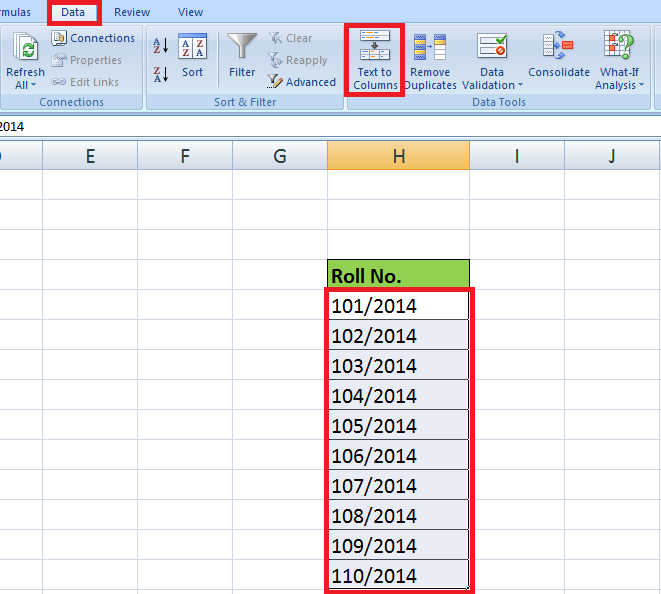This screenshot has width=661, height=594.
Task: Clear the current filter
Action: coord(291,38)
